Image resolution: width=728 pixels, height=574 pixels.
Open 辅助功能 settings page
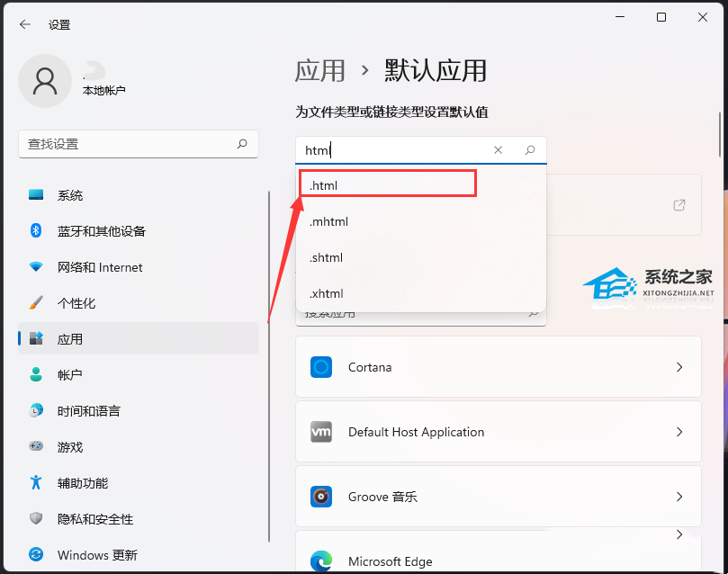139,482
